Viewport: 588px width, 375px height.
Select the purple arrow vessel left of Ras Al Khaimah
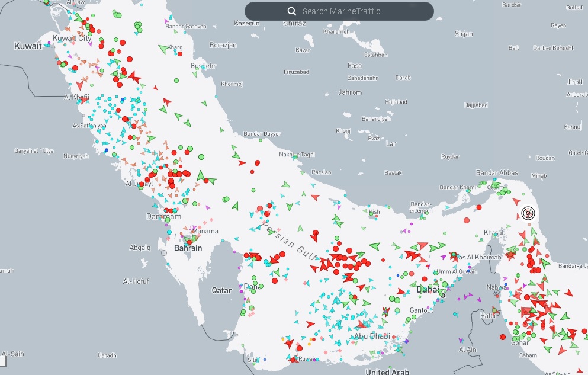[x=444, y=257]
